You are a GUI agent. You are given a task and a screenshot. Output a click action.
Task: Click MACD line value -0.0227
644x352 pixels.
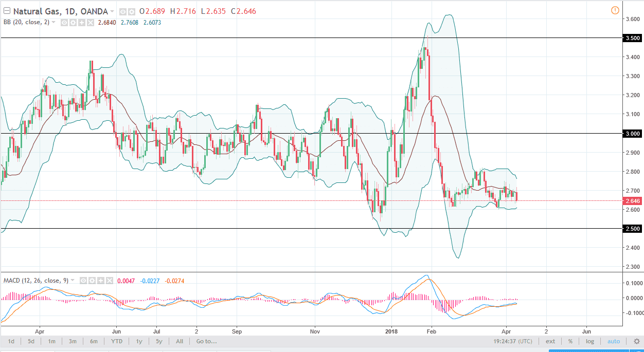tap(150, 281)
